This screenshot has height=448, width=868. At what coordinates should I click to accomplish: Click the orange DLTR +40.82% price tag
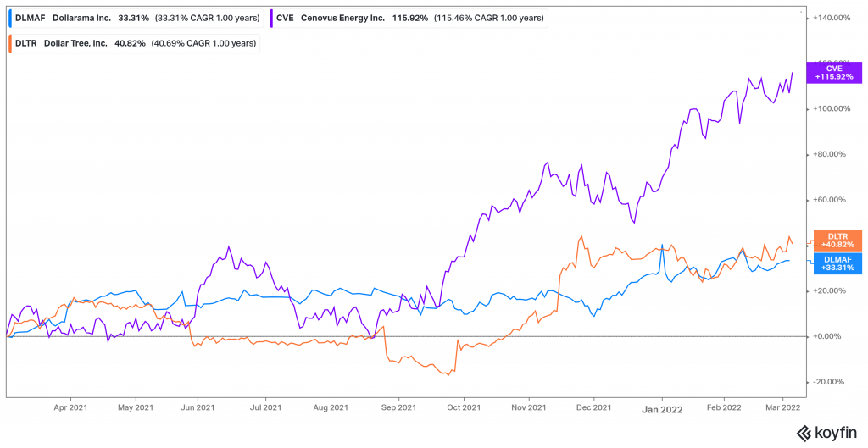click(834, 240)
